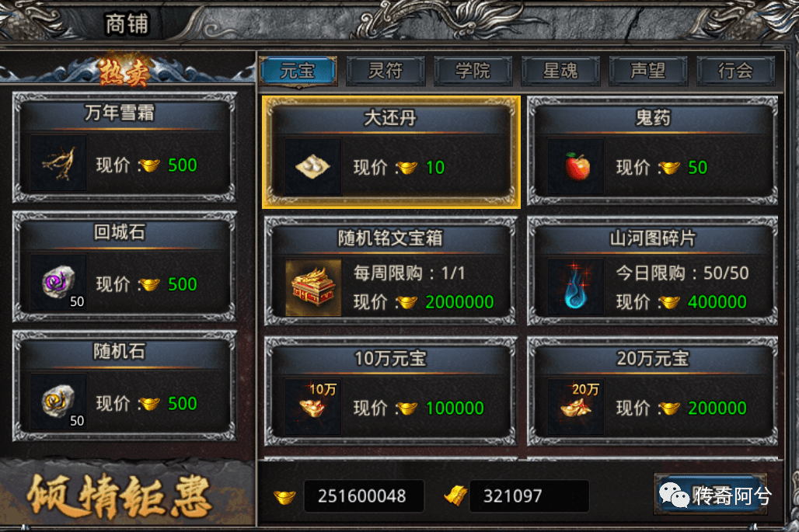Switch to the 元宝 tab
This screenshot has width=799, height=532.
298,71
